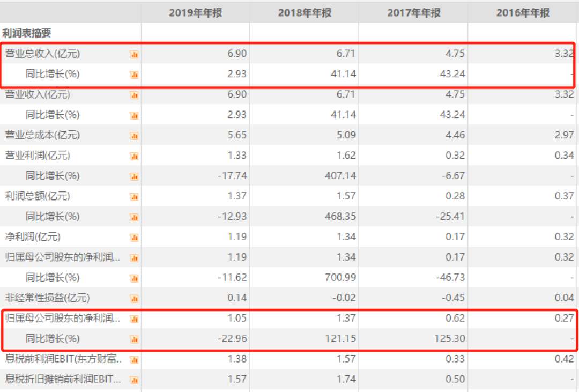
Task: Select the 2017年年报 column header
Action: (x=413, y=13)
